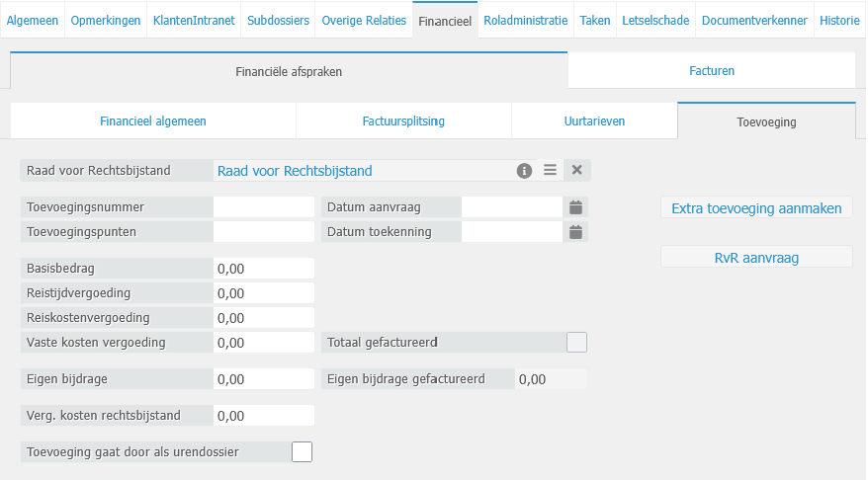Switch to the Facturen tab
Screen dimensions: 868x480
click(711, 71)
